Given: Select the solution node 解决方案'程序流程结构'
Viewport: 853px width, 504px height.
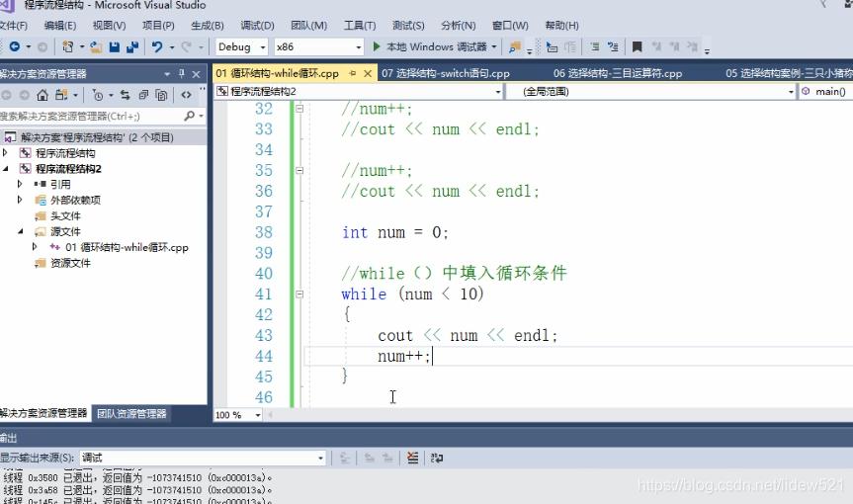Looking at the screenshot, I should [x=97, y=137].
